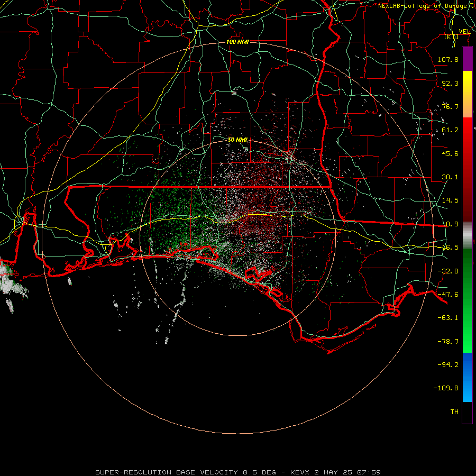Click the "50 NMI" range ring label

pyautogui.click(x=237, y=140)
